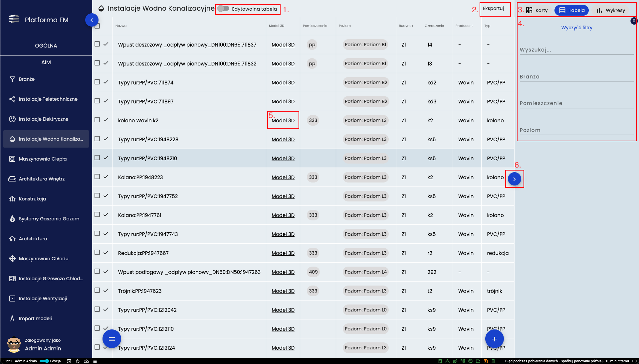The width and height of the screenshot is (639, 364).
Task: Open the Poziom filter dropdown
Action: tap(577, 130)
